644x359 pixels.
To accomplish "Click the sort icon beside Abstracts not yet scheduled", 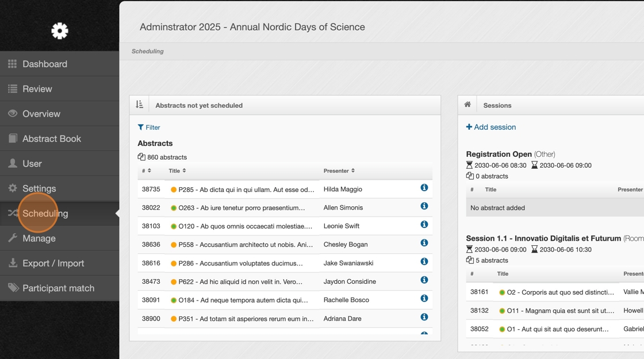I will point(140,105).
